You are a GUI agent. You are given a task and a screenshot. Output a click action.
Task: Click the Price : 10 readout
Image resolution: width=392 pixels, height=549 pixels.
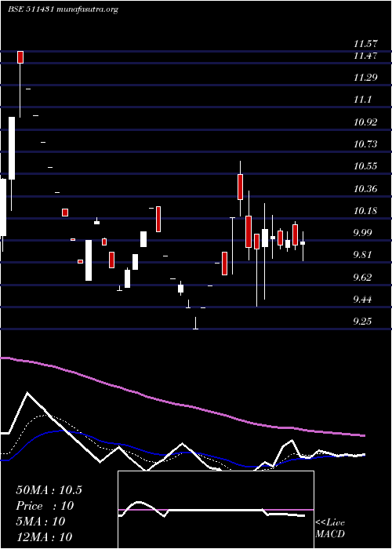(45, 506)
